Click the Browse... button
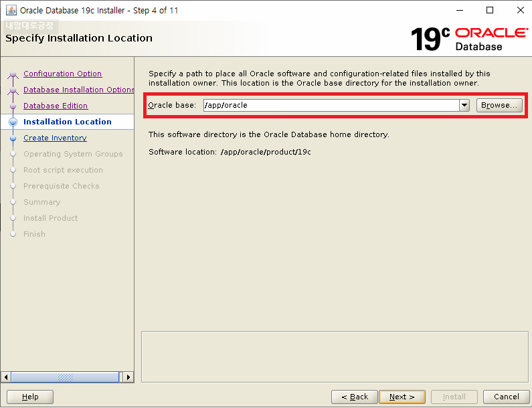This screenshot has height=408, width=532. pyautogui.click(x=499, y=105)
